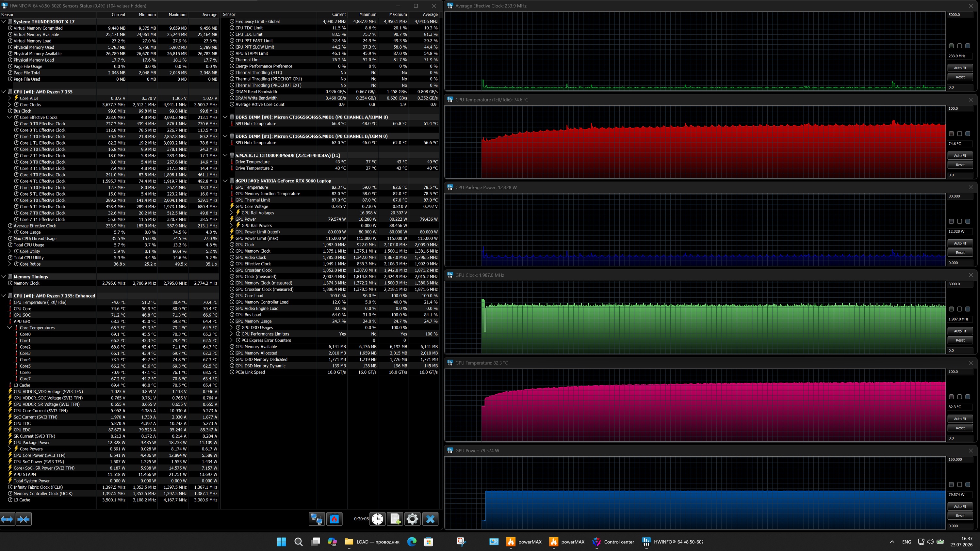Open Microsoft Store from the taskbar
This screenshot has width=980, height=551.
point(429,542)
